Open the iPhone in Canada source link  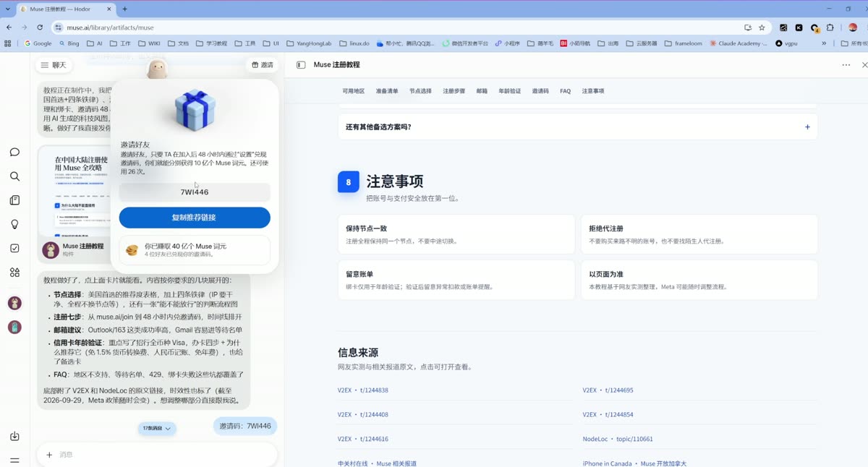pos(634,463)
